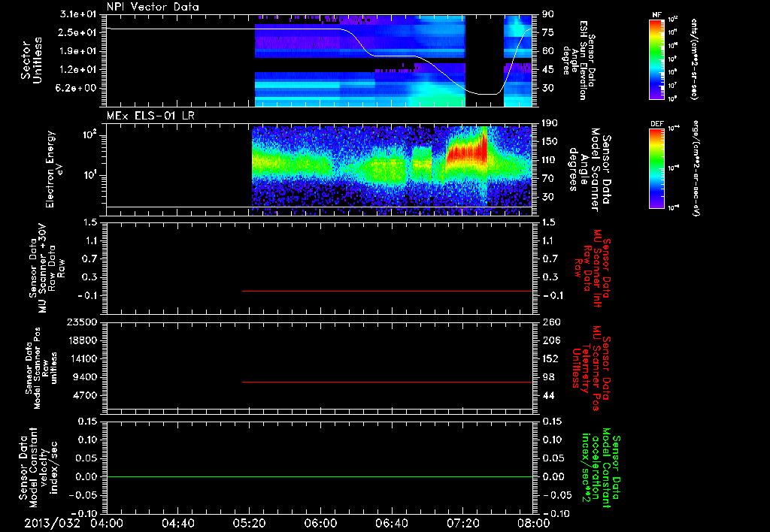Click the "MU Scanner +30V Raw Data" axis title
The width and height of the screenshot is (770, 532).
(x=47, y=268)
